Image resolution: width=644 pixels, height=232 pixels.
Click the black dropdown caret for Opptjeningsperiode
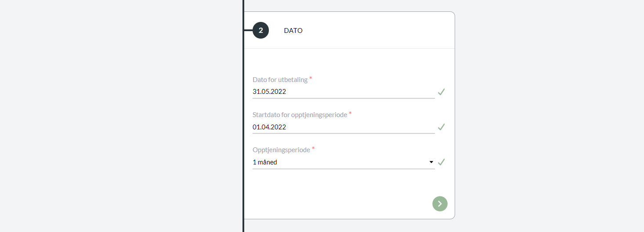[431, 162]
